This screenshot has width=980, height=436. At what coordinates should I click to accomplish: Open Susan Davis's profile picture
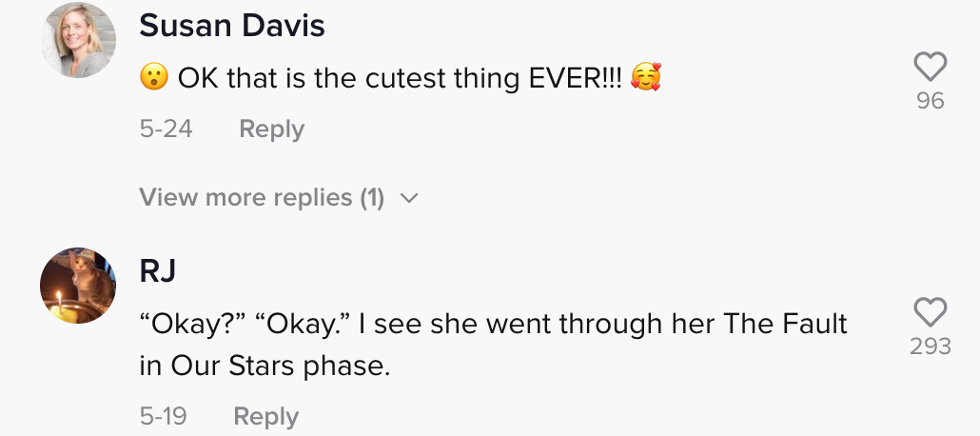(79, 42)
